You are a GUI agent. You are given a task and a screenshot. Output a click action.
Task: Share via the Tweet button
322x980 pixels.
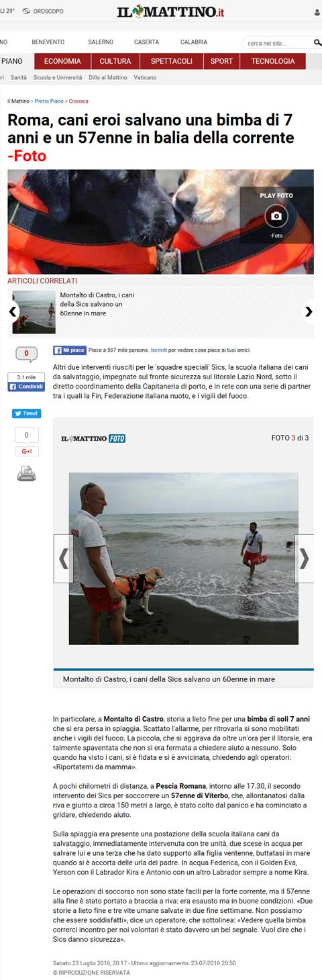pos(26,413)
